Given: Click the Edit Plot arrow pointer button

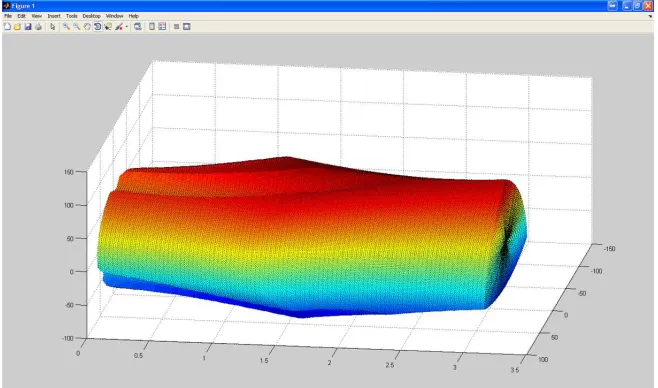Looking at the screenshot, I should [52, 27].
